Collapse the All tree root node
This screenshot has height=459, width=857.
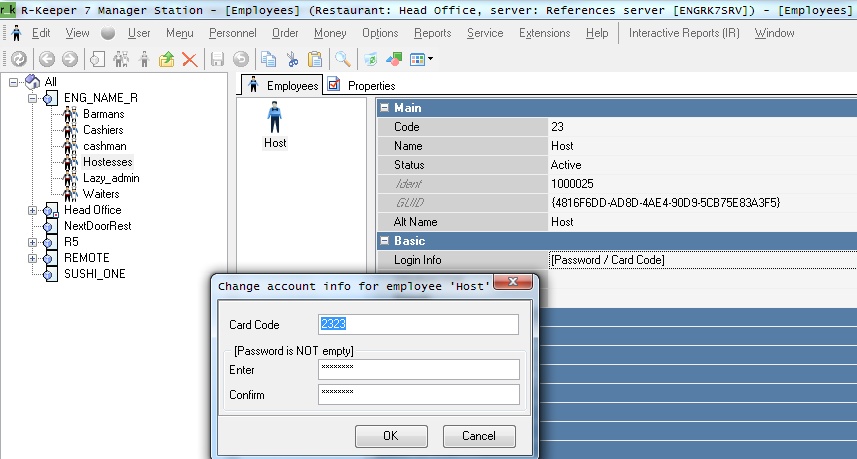14,82
